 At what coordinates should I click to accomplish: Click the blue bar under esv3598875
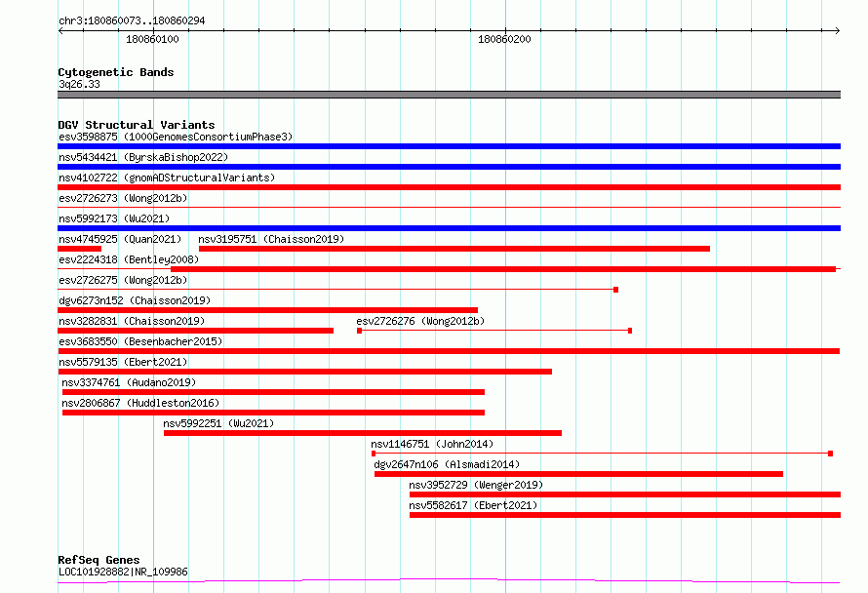click(449, 146)
